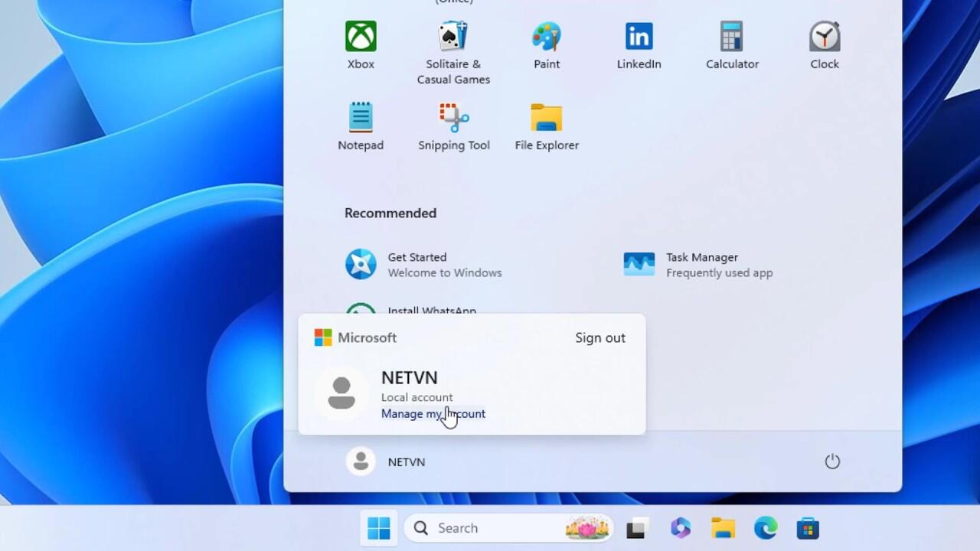
Task: Open the Clock app
Action: [825, 46]
